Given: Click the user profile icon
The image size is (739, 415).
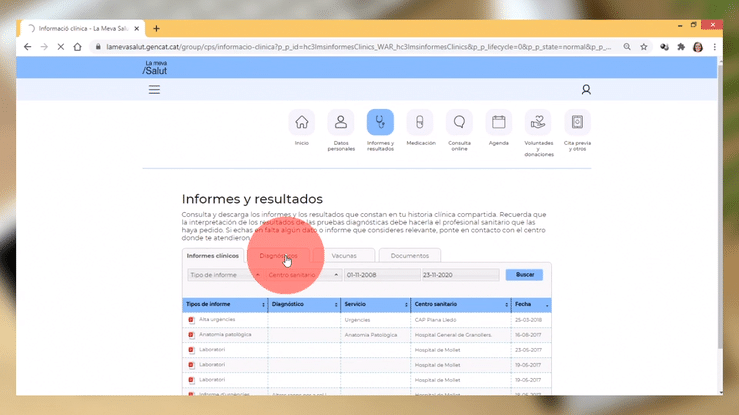Looking at the screenshot, I should (x=586, y=90).
